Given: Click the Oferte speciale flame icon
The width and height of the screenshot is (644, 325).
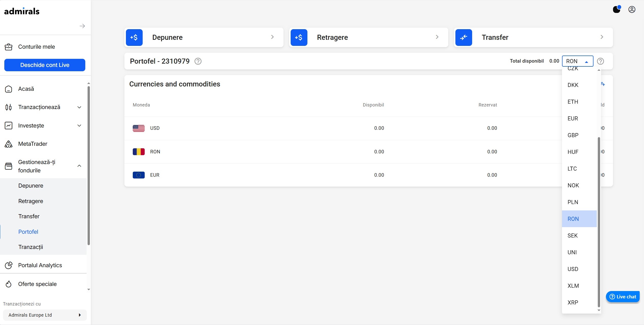Looking at the screenshot, I should point(9,284).
